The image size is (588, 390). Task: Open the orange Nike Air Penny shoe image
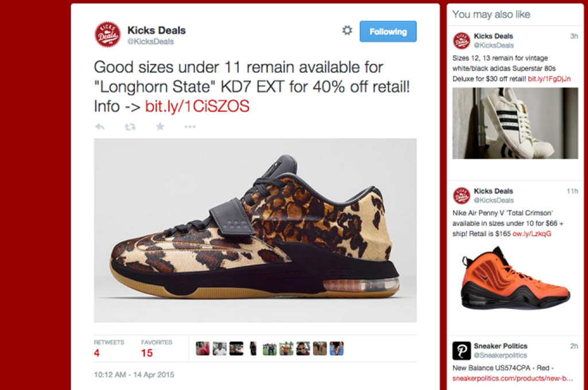(515, 279)
